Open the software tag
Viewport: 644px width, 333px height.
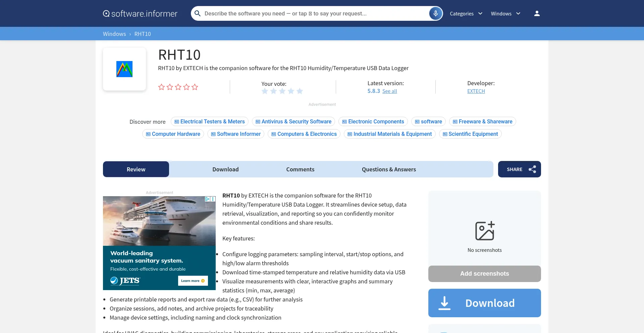point(428,121)
